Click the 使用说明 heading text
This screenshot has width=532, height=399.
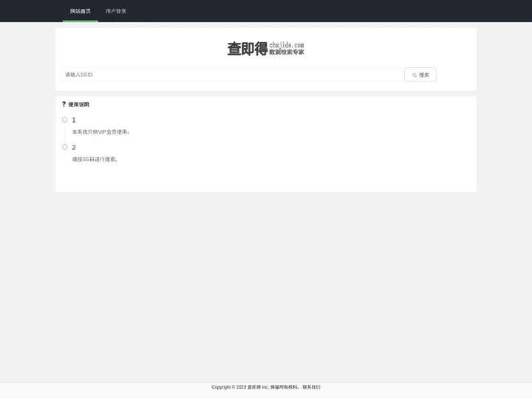tap(79, 104)
